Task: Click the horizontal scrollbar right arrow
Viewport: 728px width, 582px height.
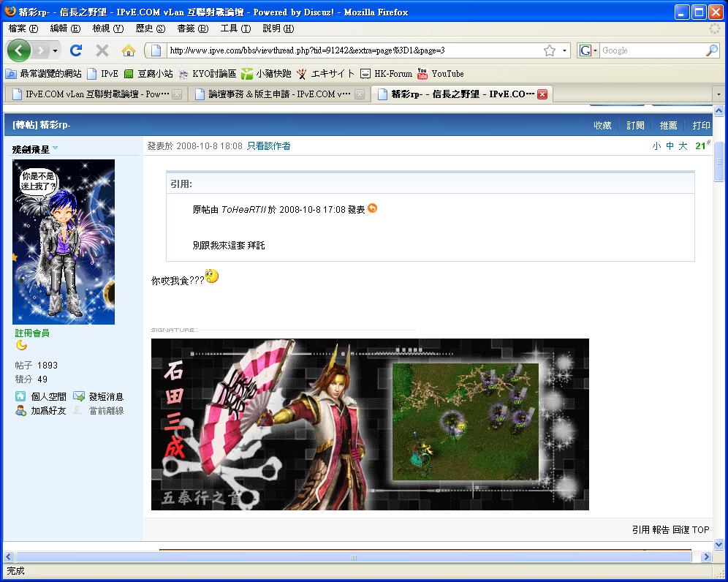Action: tap(706, 556)
